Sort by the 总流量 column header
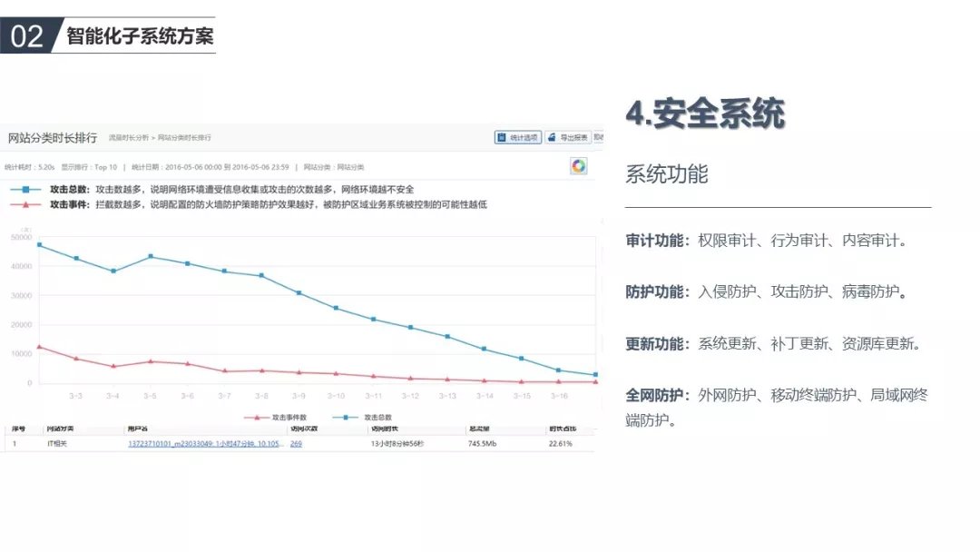The height and width of the screenshot is (552, 980). [478, 429]
